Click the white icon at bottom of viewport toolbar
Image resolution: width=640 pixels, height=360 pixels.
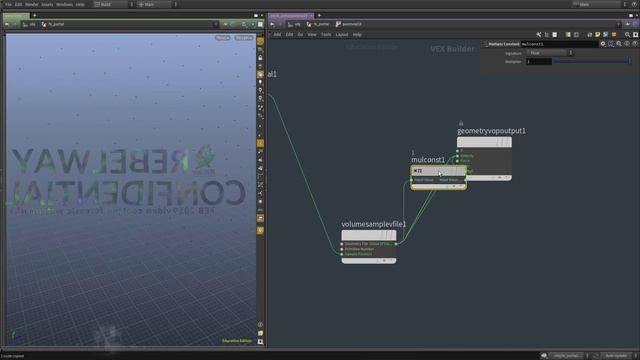260,342
